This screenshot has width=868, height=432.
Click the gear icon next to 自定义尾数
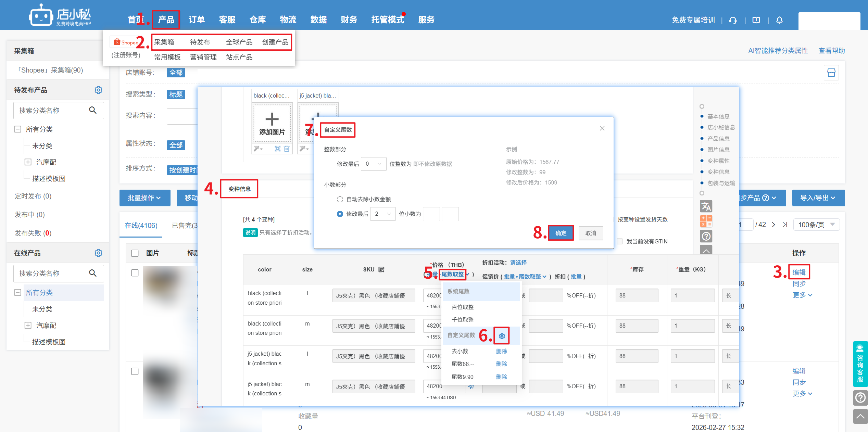click(502, 336)
